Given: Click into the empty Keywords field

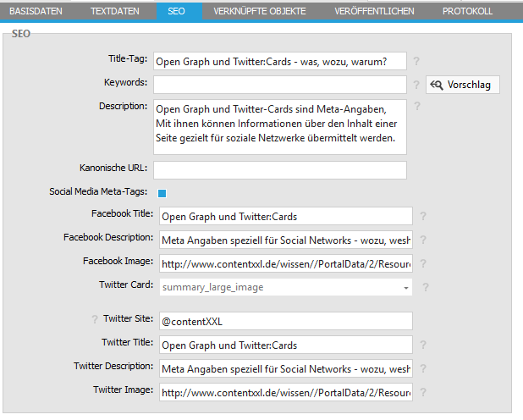Looking at the screenshot, I should tap(280, 85).
